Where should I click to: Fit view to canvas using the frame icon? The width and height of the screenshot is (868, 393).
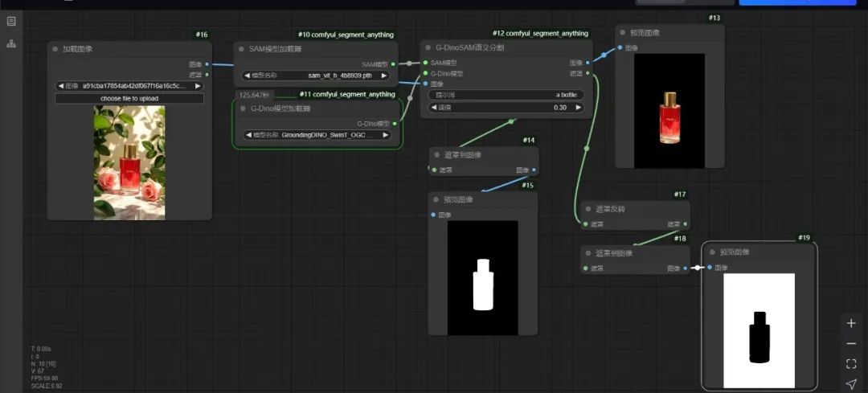[x=851, y=363]
